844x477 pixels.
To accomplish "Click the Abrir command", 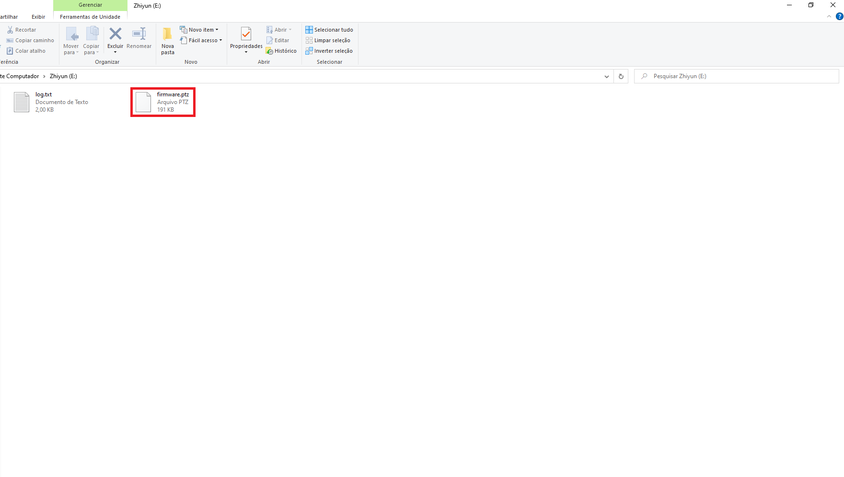I will [278, 30].
